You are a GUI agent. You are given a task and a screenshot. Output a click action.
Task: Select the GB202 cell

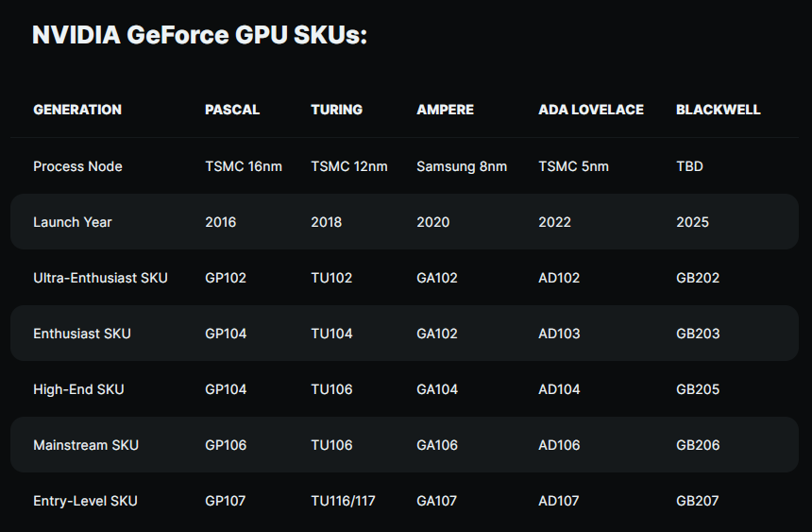point(698,278)
